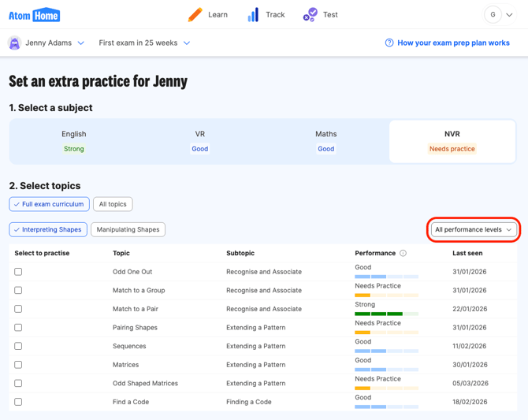The height and width of the screenshot is (420, 528).
Task: Select the Manipulating Shapes filter chip
Action: [128, 230]
